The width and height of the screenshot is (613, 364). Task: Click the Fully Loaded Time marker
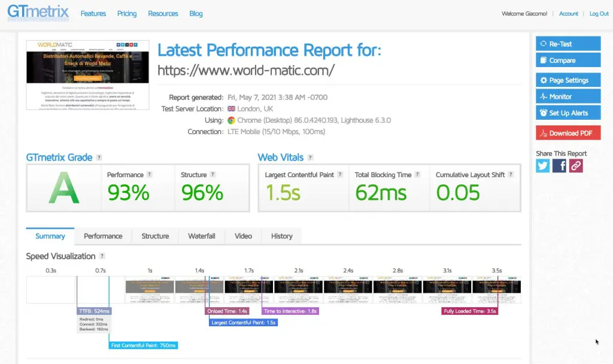pos(469,311)
